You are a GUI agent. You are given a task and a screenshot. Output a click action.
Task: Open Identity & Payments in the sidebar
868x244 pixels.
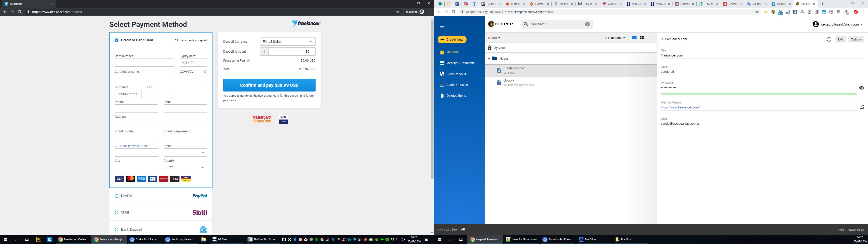(460, 63)
